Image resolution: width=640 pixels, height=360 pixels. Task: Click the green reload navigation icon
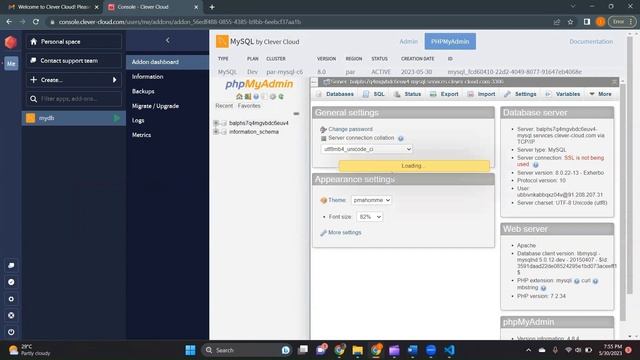pyautogui.click(x=281, y=97)
